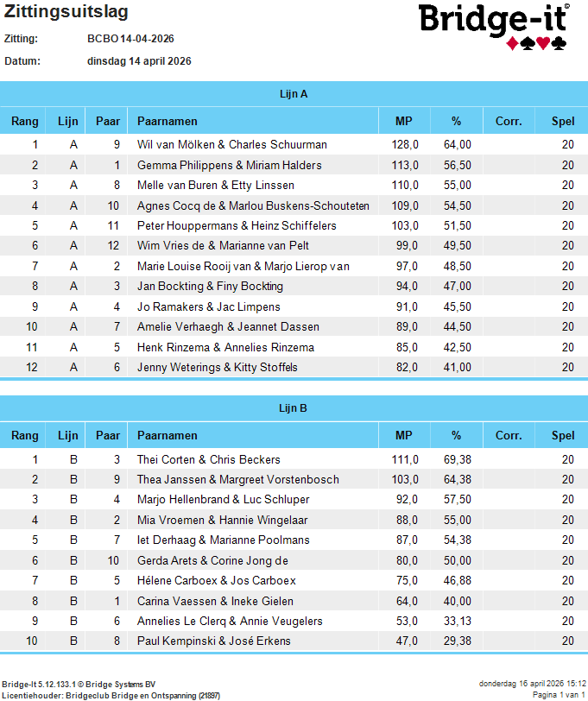The height and width of the screenshot is (701, 588).
Task: Select row Jenny Weterings & Kitty Stoffels
Action: point(294,367)
